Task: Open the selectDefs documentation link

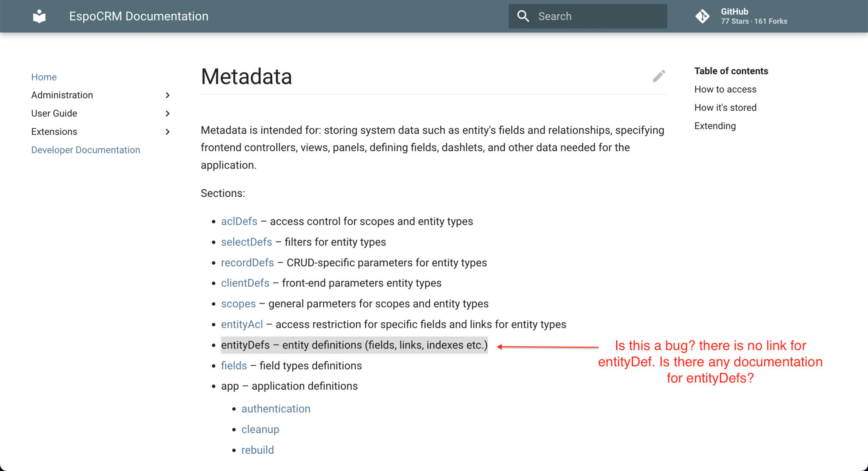Action: (246, 242)
